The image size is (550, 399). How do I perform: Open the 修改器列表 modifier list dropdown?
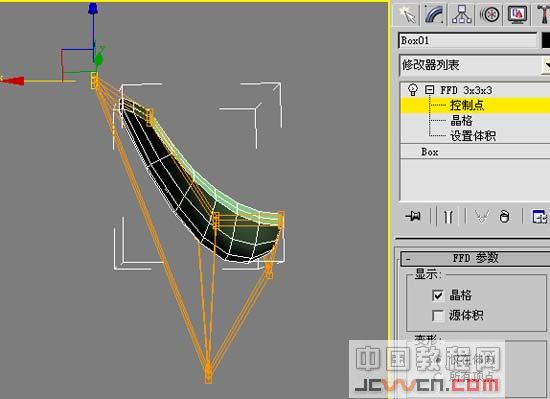[x=474, y=65]
